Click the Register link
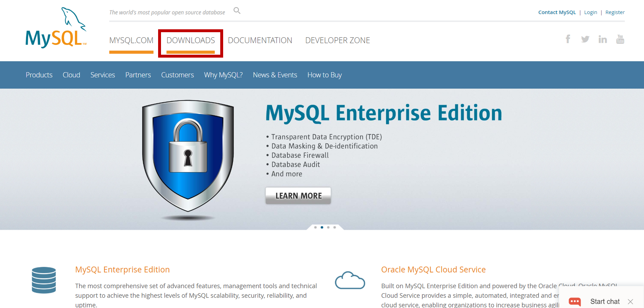644x308 pixels. point(615,12)
